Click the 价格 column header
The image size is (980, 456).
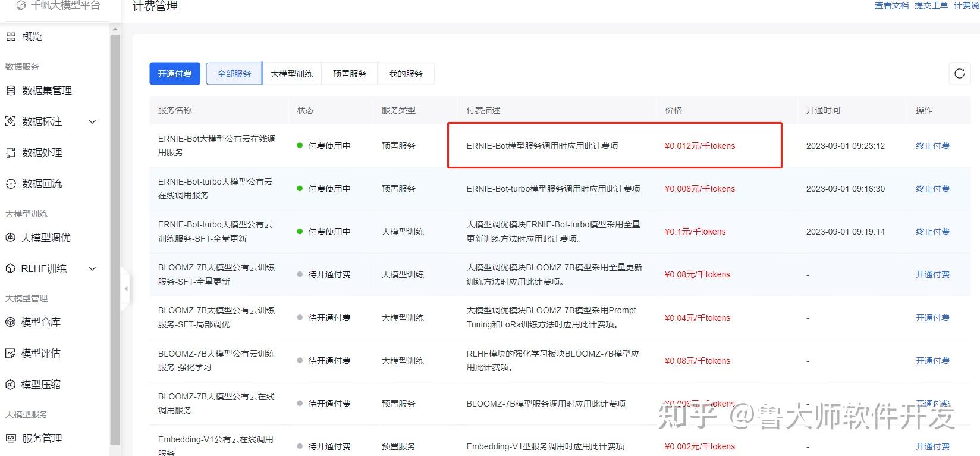(673, 110)
